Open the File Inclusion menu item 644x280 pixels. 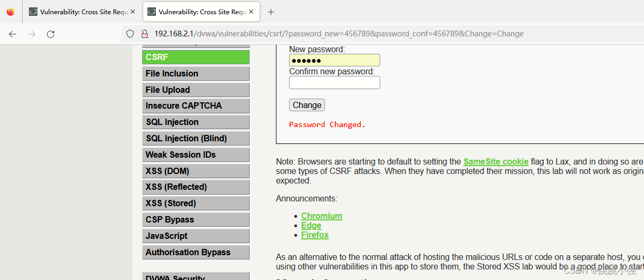(x=196, y=73)
